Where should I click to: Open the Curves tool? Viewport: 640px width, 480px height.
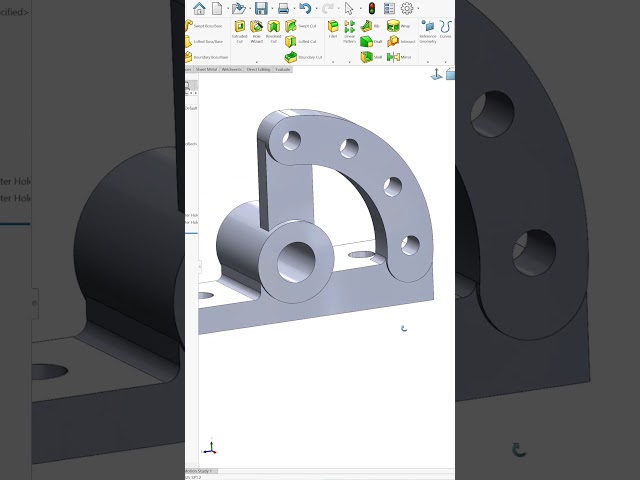click(445, 29)
